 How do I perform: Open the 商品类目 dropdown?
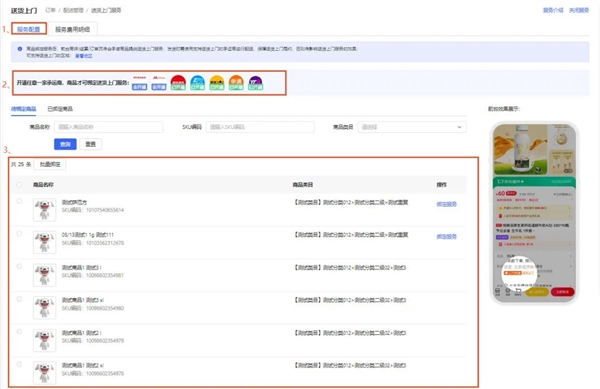(x=412, y=127)
